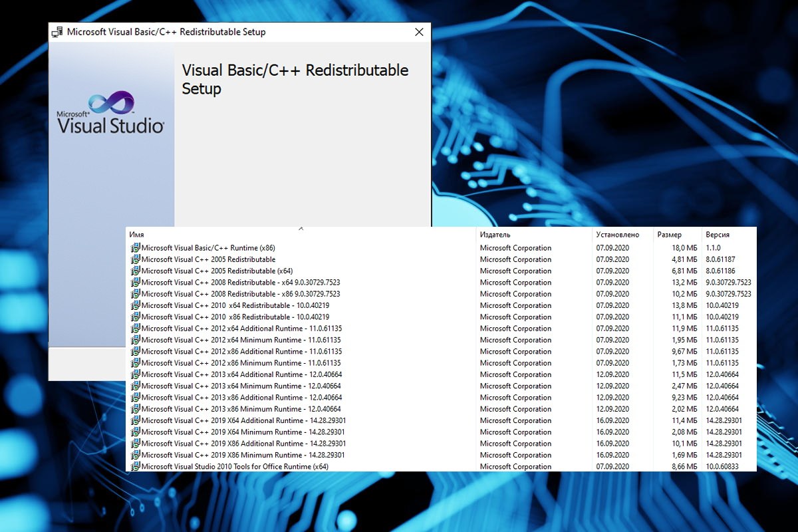Click icon of 2013 x64 Additional Runtime row
Screen dimensions: 798x532
pos(135,374)
